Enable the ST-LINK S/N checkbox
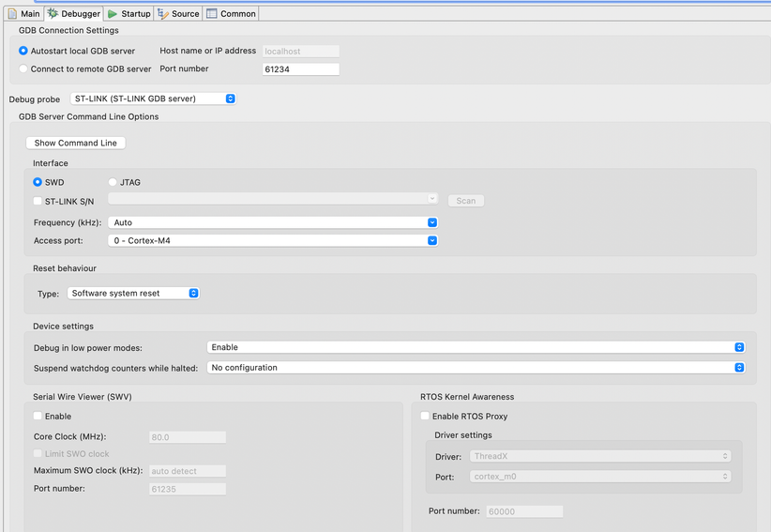This screenshot has height=532, width=771. [x=38, y=201]
